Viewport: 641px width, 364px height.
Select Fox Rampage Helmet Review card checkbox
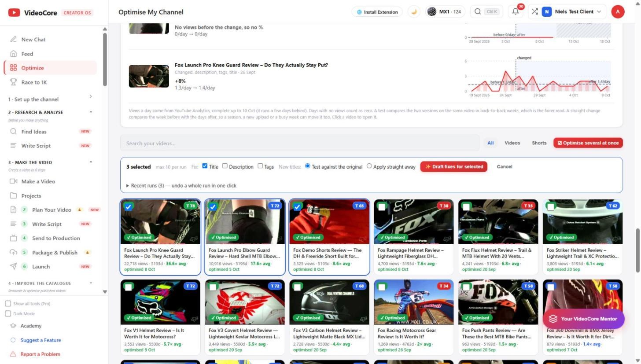(x=382, y=206)
